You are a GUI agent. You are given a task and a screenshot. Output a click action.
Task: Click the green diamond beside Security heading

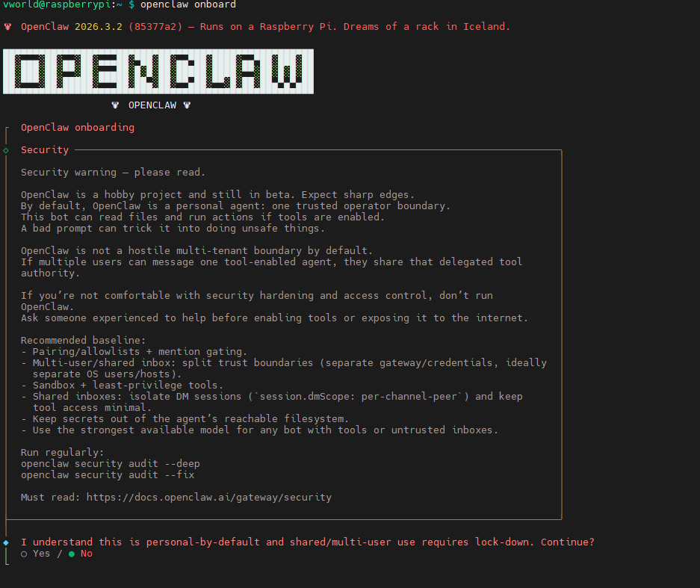click(x=6, y=150)
